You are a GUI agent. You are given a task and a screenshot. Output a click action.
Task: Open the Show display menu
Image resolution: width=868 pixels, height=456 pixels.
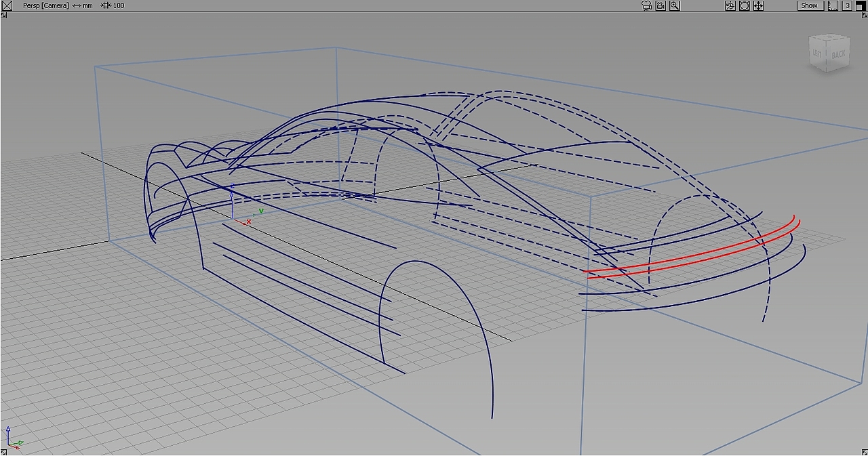[x=809, y=5]
